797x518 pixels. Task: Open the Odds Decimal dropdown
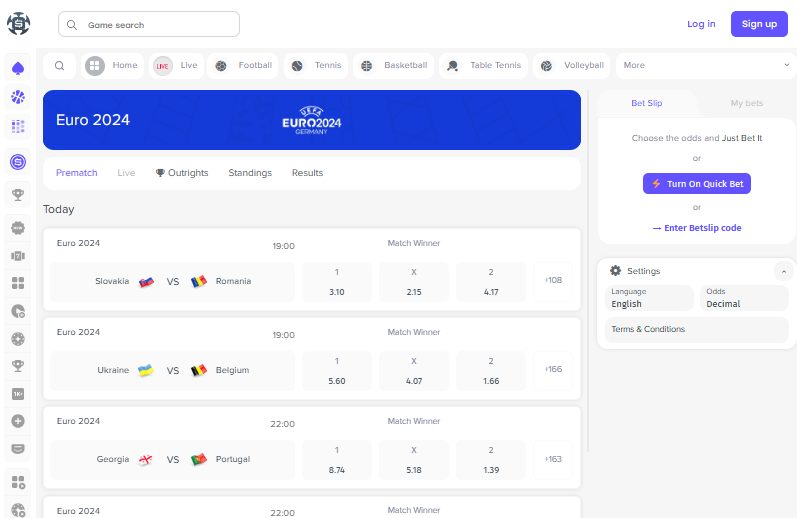pos(744,298)
